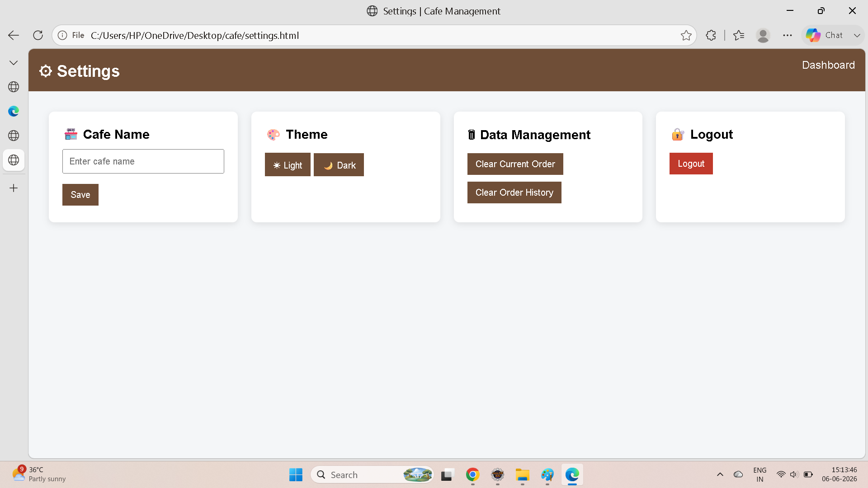Viewport: 868px width, 488px height.
Task: Click the Logout card heading text
Action: (712, 134)
